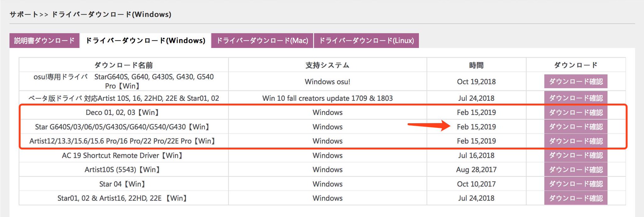The image size is (644, 217).
Task: Click ダウンロード確認 for AC 19 Shortcut Remote Driver
Action: click(x=576, y=155)
